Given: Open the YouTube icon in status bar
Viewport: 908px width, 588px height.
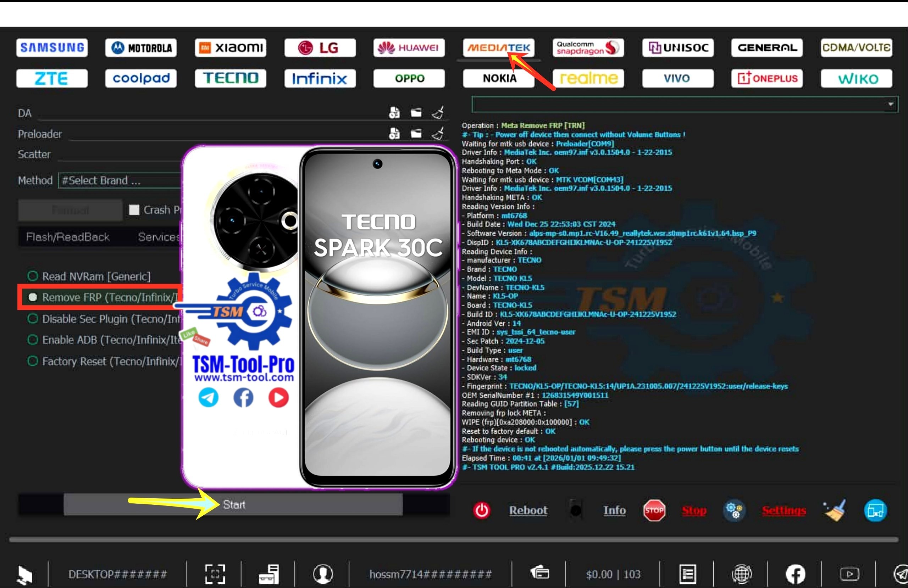Looking at the screenshot, I should pos(849,574).
